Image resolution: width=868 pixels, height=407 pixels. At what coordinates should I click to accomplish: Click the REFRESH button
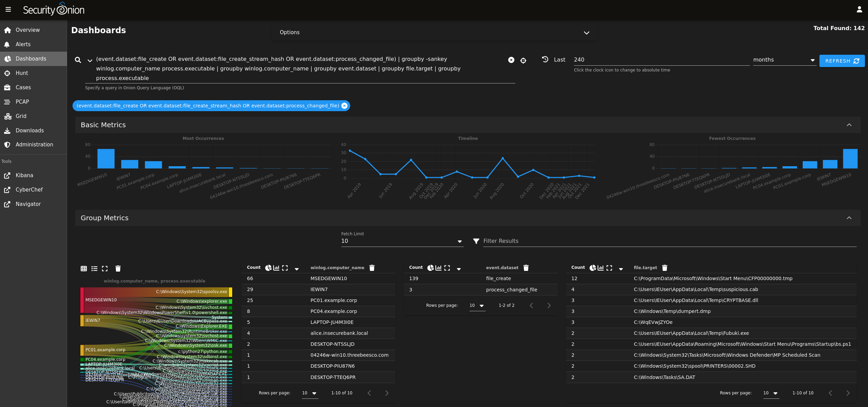click(x=842, y=61)
